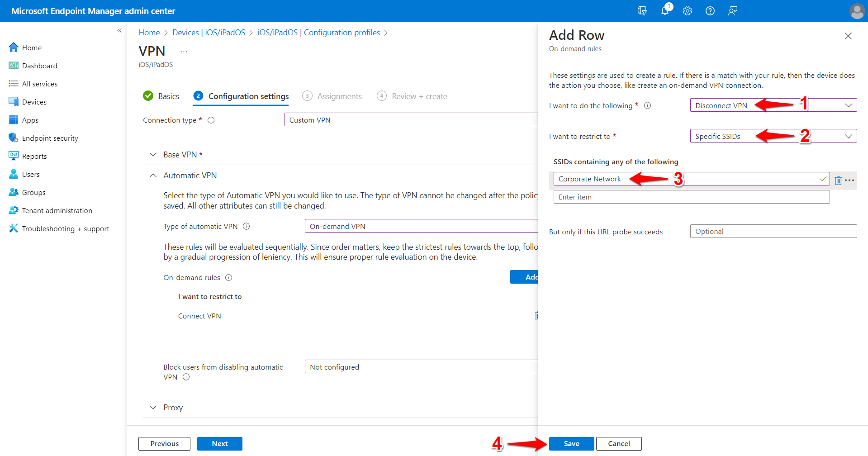
Task: Click the info icon next to On-demand rules
Action: pyautogui.click(x=229, y=277)
